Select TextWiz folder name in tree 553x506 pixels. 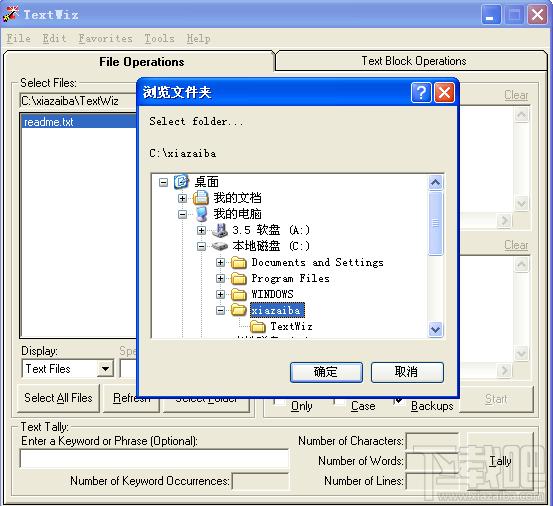tap(291, 327)
